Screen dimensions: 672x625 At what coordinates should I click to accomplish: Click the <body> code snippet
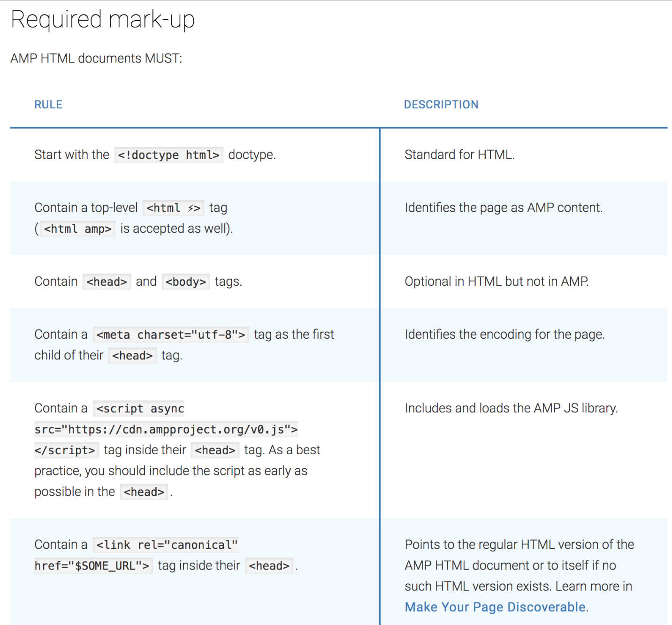click(186, 282)
